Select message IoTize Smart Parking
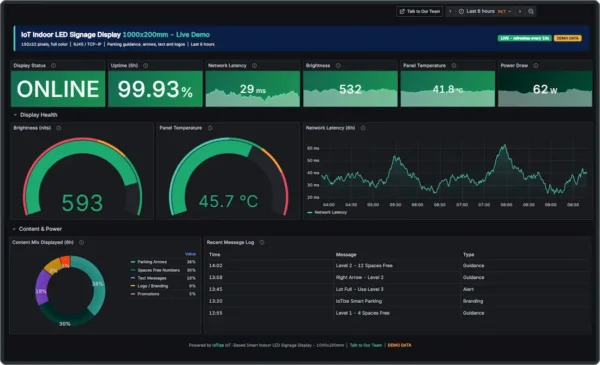This screenshot has width=600, height=365. pos(359,301)
